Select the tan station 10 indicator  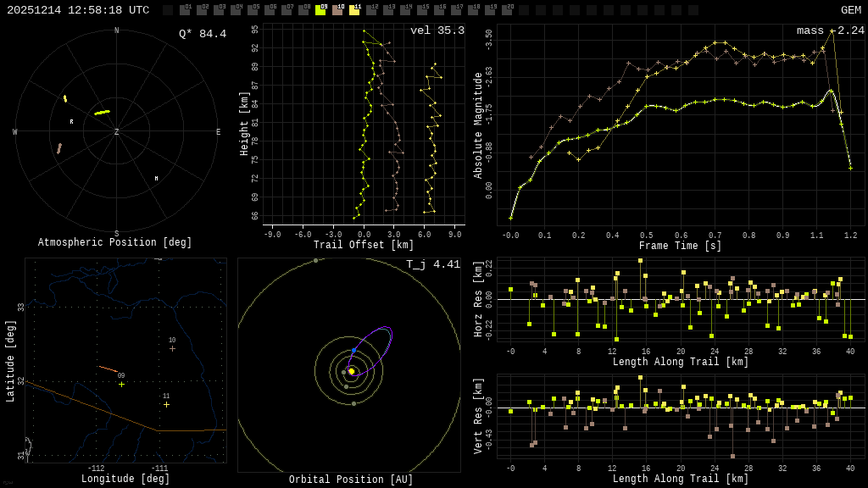tap(337, 10)
